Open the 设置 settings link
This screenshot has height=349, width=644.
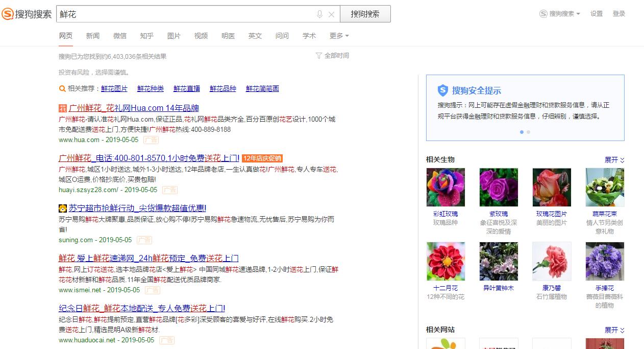point(596,14)
